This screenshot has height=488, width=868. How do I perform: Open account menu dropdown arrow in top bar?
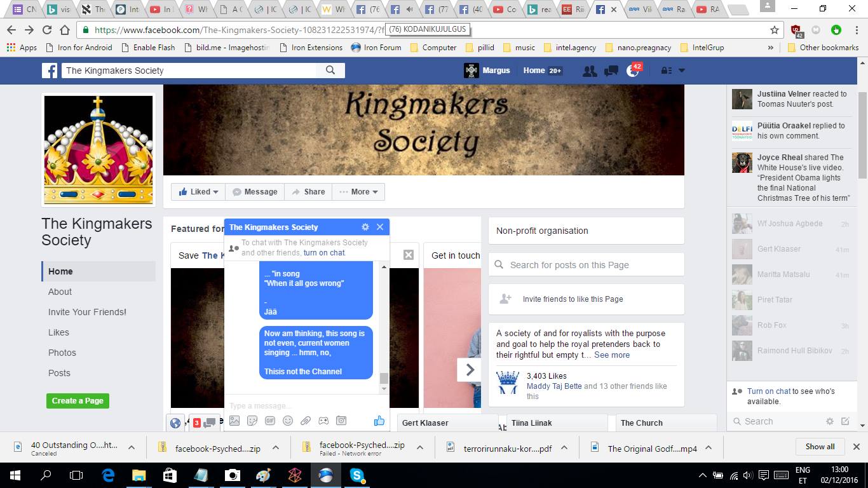pyautogui.click(x=682, y=71)
